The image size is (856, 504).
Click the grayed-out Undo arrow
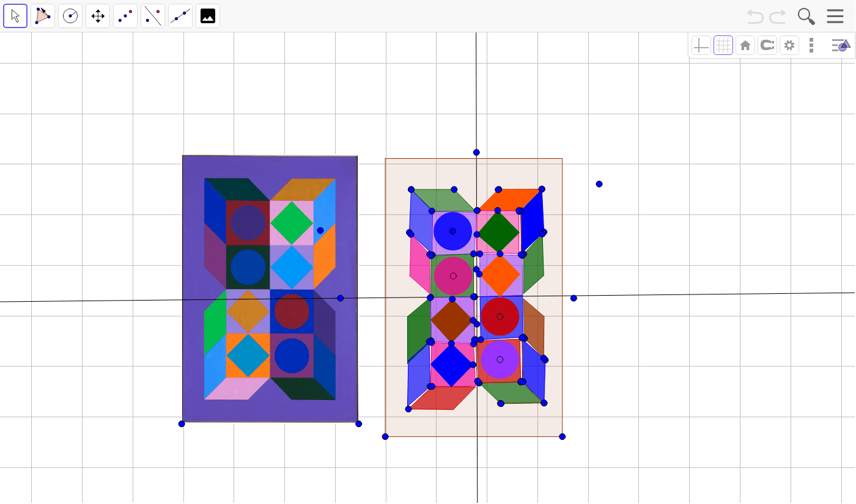coord(755,16)
